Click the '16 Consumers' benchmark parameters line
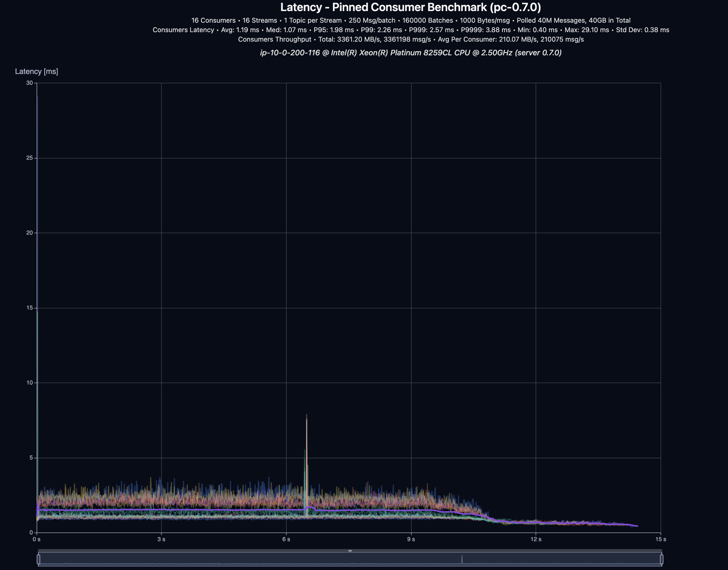 411,20
